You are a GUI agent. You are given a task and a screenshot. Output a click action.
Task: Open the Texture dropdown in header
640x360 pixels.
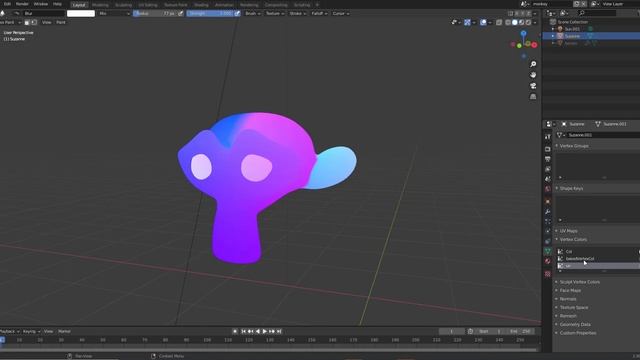click(x=275, y=13)
